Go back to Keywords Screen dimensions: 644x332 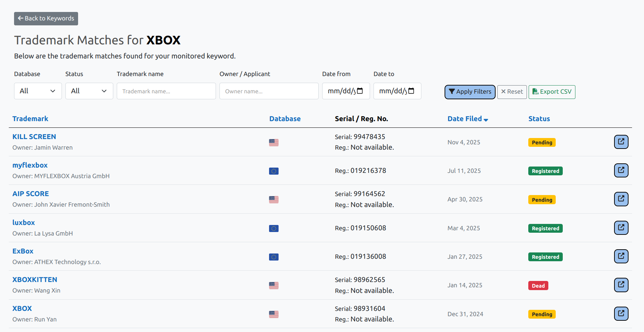point(46,18)
